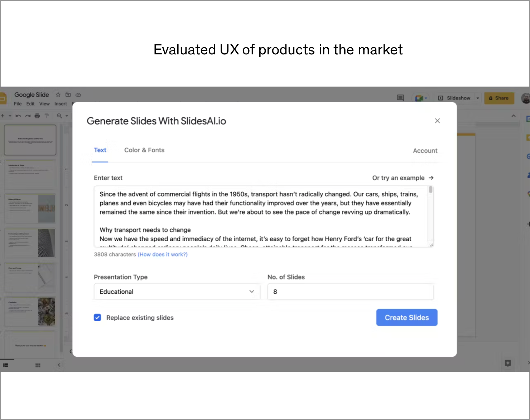Image resolution: width=530 pixels, height=420 pixels.
Task: Click the paint format roller icon
Action: click(47, 116)
